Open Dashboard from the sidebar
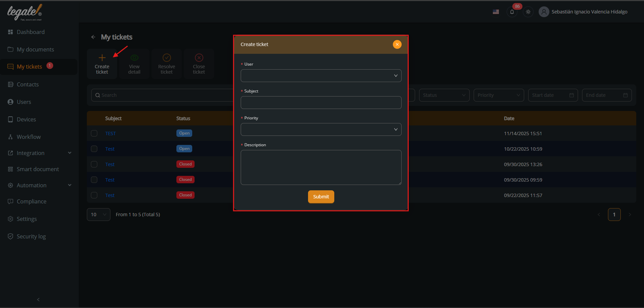 tap(31, 32)
